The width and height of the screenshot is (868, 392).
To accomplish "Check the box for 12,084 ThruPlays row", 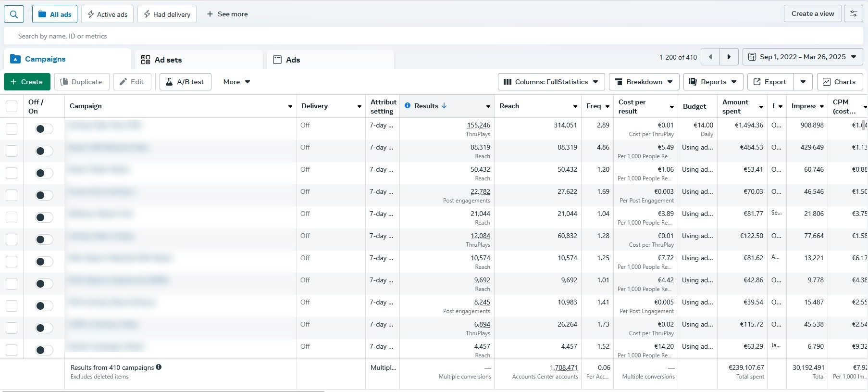I will [x=12, y=240].
